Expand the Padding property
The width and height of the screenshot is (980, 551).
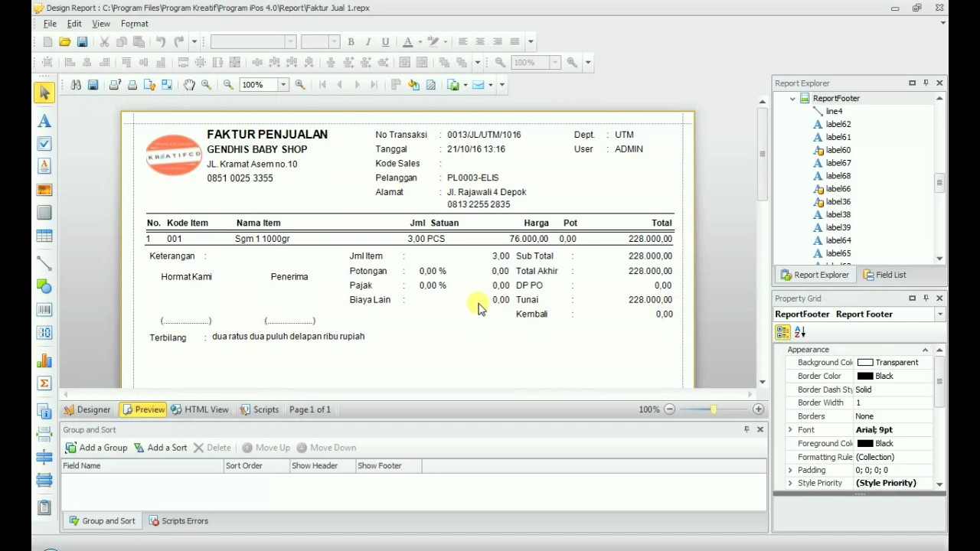coord(790,470)
